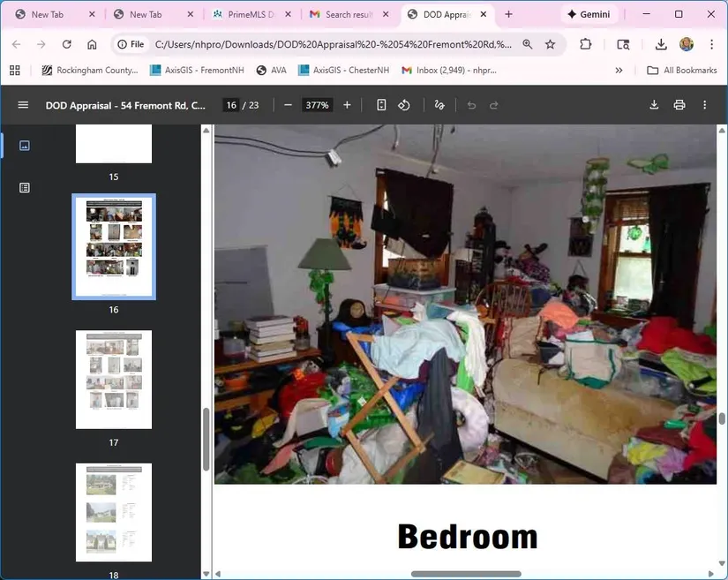Image resolution: width=728 pixels, height=580 pixels.
Task: Zoom in on the PDF
Action: click(347, 105)
